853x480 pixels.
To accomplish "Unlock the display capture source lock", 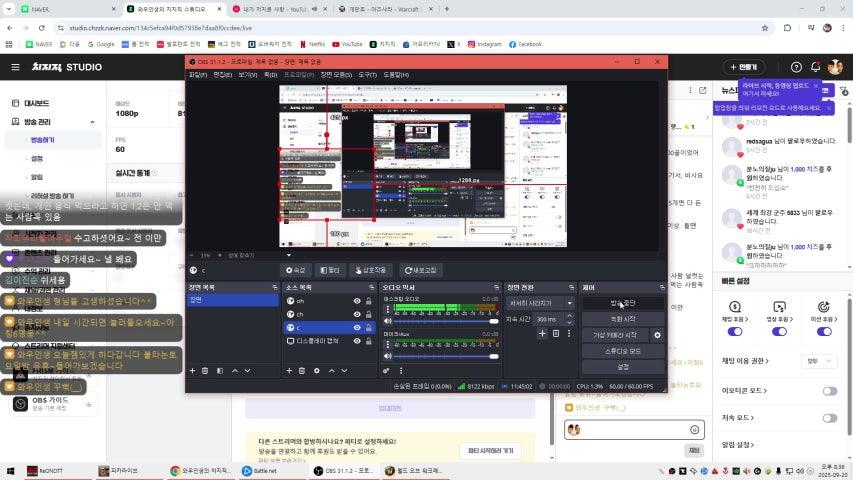I will click(x=369, y=341).
